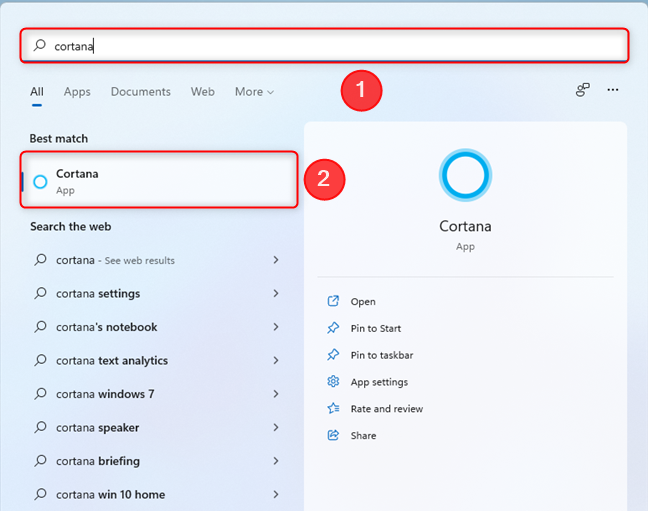Expand chevron next to 'cortana briefing'
648x511 pixels.
pos(276,461)
